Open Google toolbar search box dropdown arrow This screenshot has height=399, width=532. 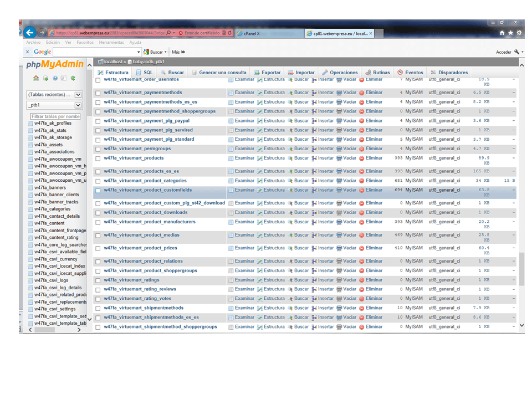139,52
